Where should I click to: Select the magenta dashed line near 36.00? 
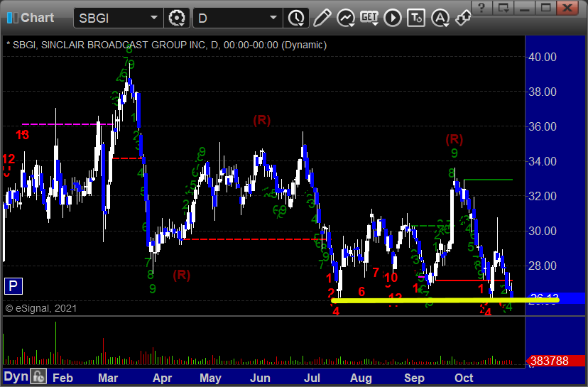tap(67, 124)
